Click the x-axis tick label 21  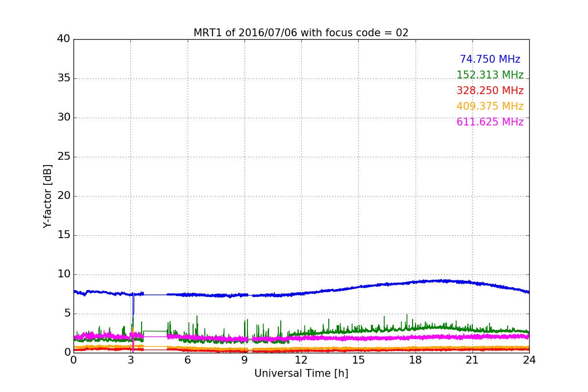(472, 360)
